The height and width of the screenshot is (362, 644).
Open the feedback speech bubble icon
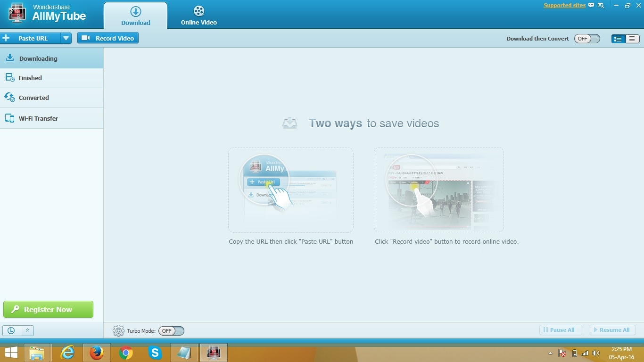[591, 6]
